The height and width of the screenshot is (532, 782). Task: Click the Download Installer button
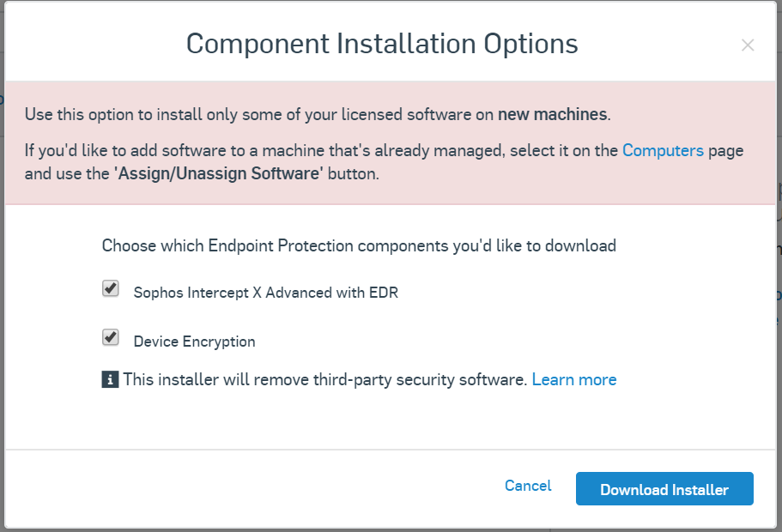pos(664,489)
